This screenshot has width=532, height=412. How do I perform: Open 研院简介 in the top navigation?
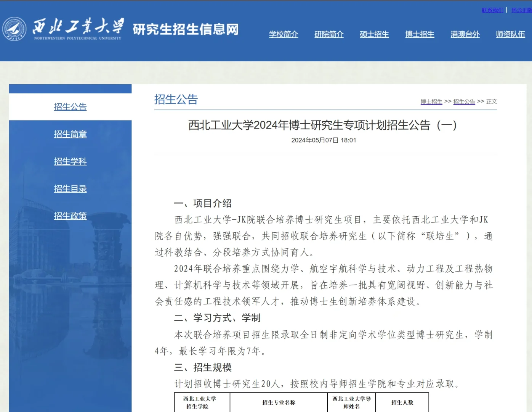[x=329, y=34]
